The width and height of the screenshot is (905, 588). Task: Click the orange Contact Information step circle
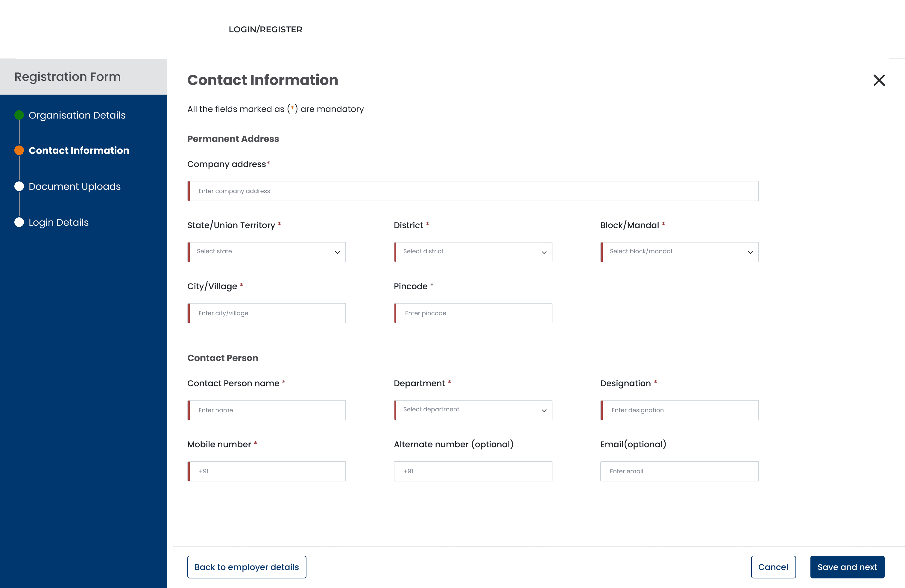[x=19, y=150]
